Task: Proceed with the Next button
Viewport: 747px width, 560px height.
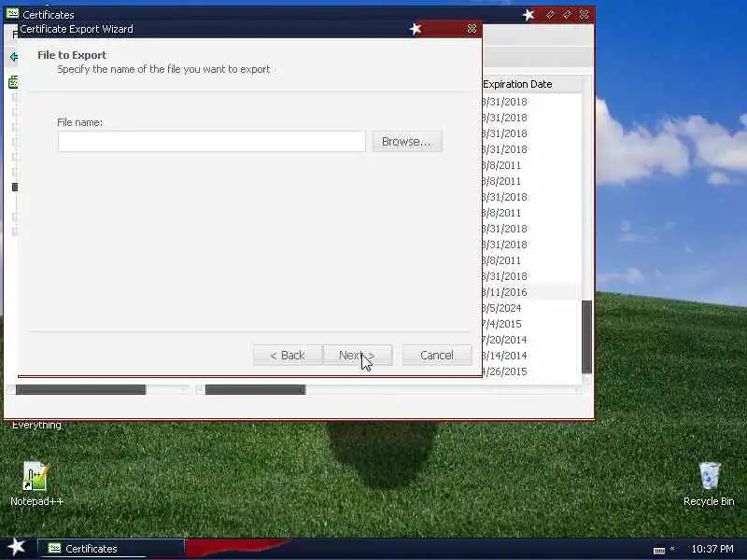Action: pos(358,356)
